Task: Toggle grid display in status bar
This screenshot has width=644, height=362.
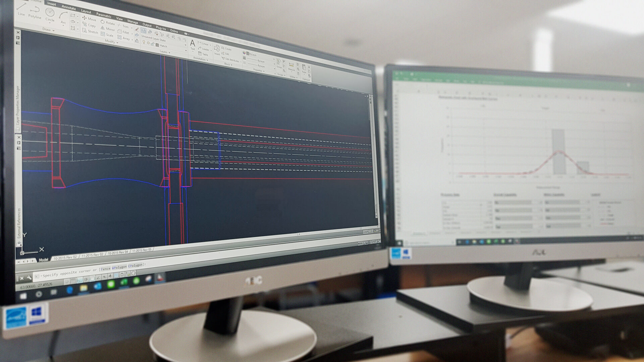Action: 73,281
